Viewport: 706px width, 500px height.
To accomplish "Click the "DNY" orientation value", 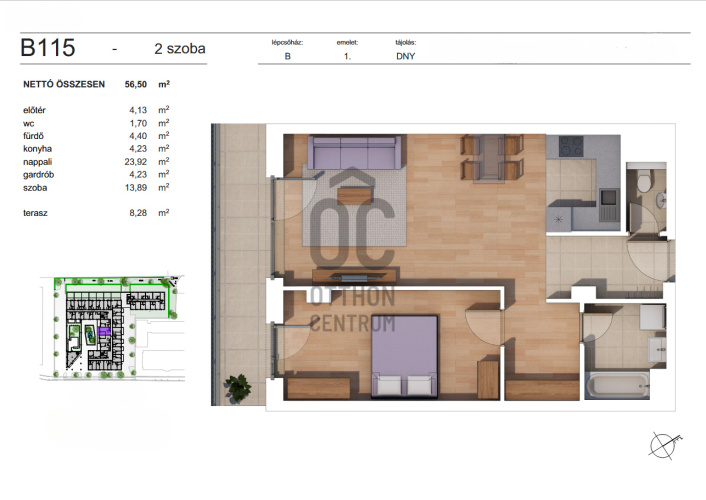I will pyautogui.click(x=406, y=59).
